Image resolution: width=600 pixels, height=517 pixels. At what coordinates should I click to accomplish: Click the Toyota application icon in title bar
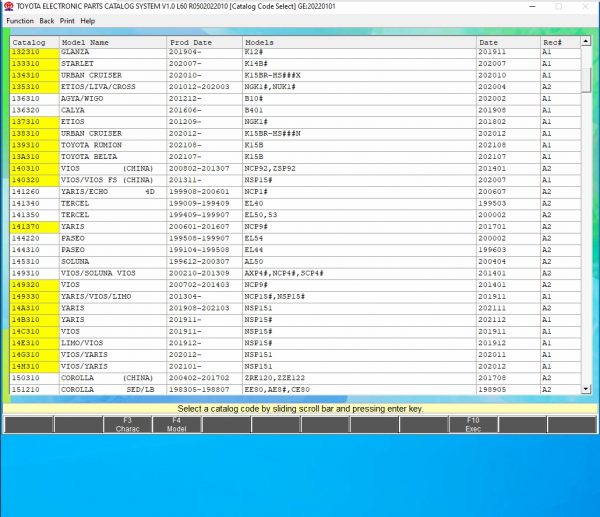pyautogui.click(x=8, y=7)
